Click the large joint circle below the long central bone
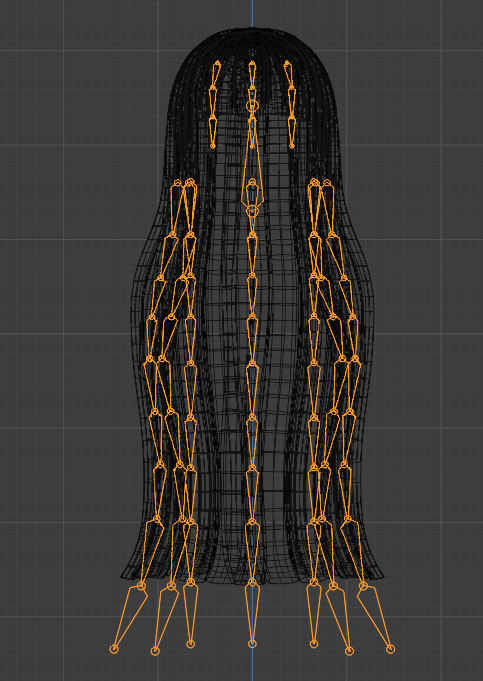483x681 pixels. pos(252,212)
